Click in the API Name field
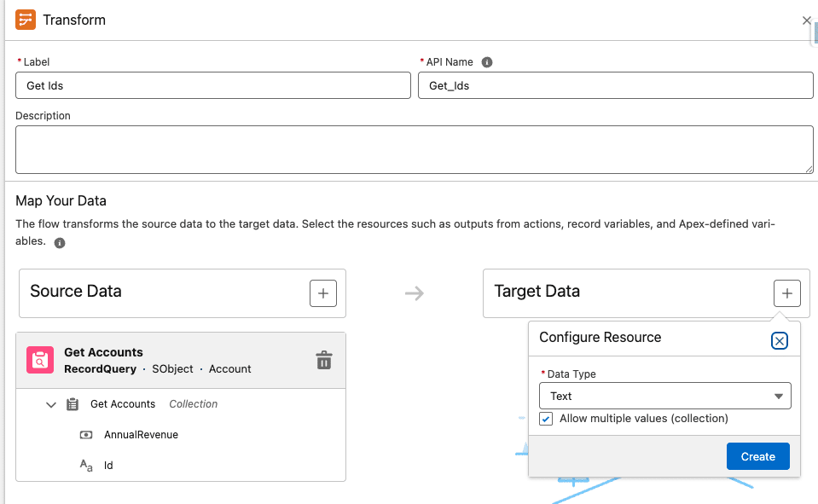This screenshot has width=818, height=504. [x=615, y=85]
